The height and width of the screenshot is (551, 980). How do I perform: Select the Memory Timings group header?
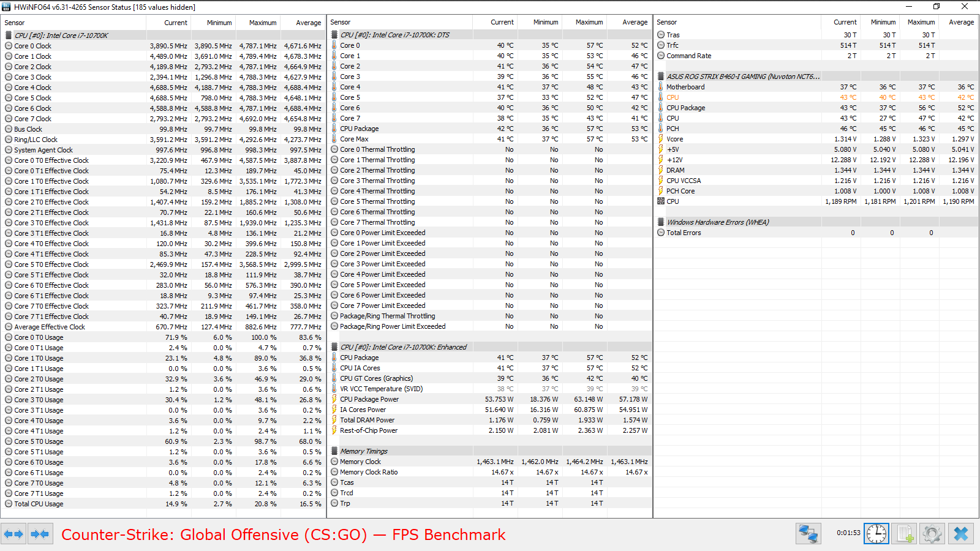490,451
